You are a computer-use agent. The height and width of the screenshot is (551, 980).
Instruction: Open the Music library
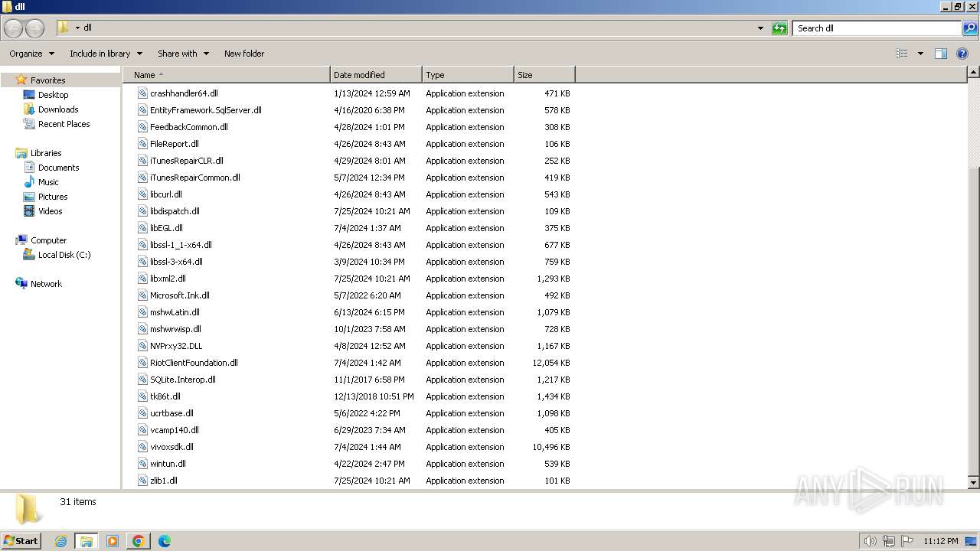click(x=48, y=182)
